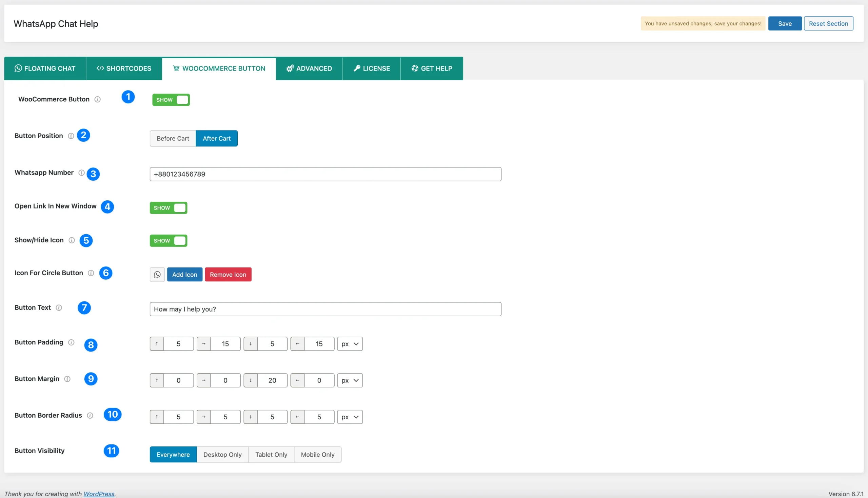Open the Get Help tab
The image size is (868, 498).
click(432, 68)
